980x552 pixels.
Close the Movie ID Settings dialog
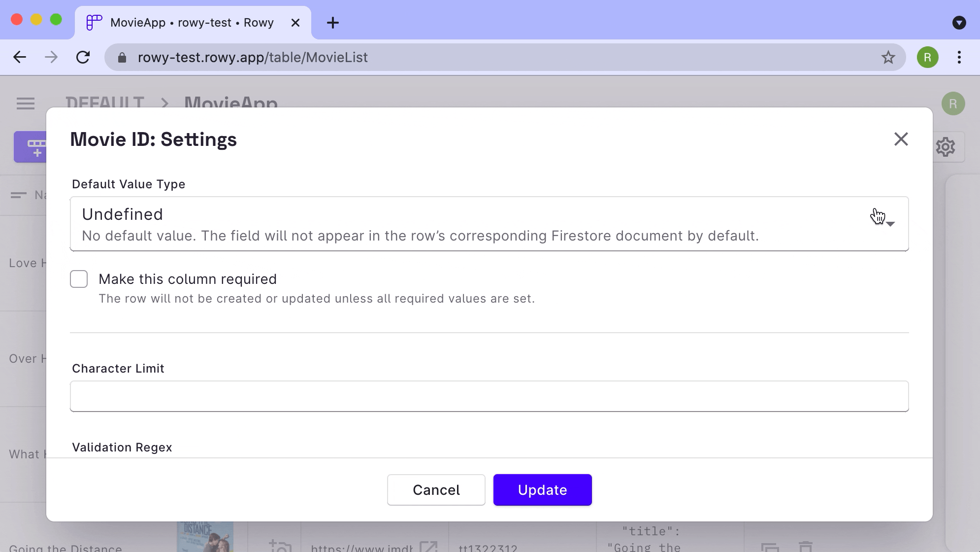(x=901, y=139)
